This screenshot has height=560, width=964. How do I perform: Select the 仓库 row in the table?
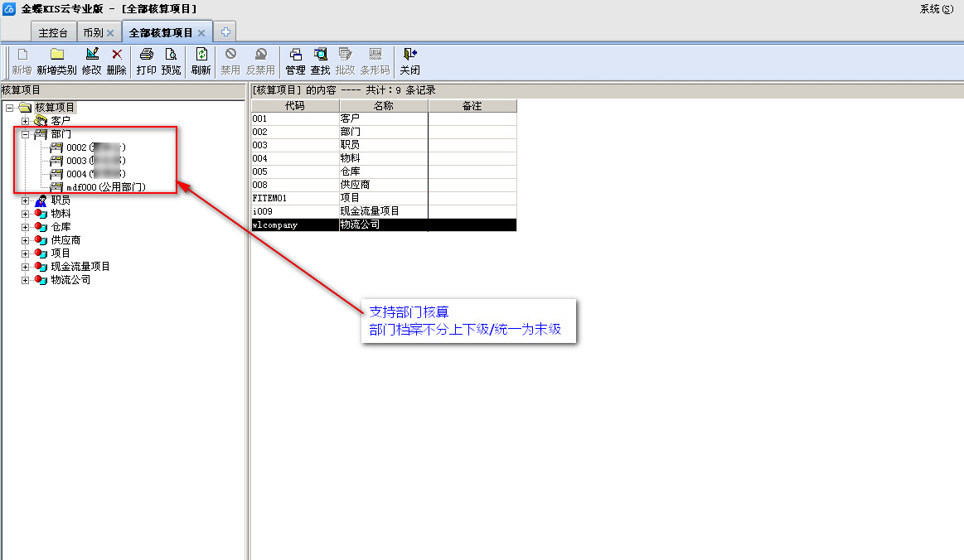tap(350, 171)
